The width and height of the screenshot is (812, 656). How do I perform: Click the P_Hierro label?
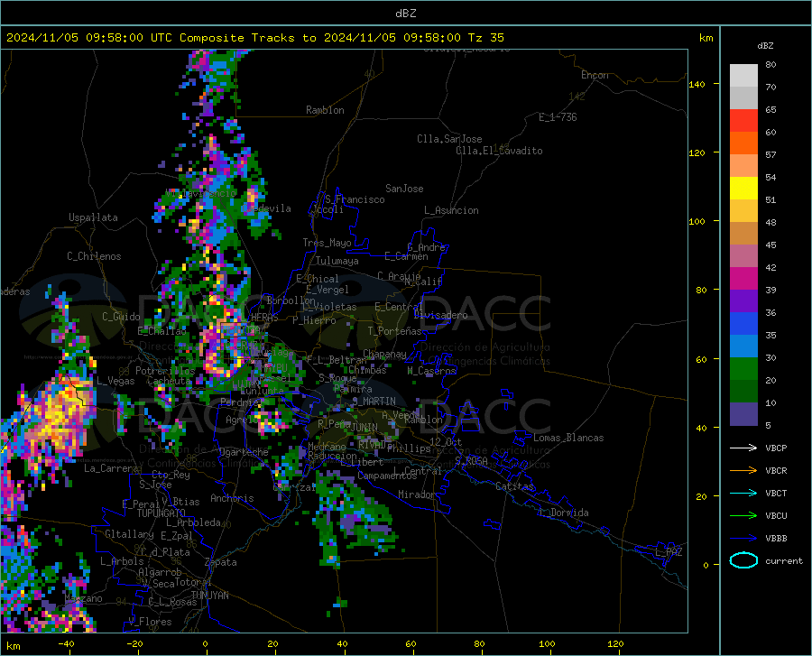(314, 320)
